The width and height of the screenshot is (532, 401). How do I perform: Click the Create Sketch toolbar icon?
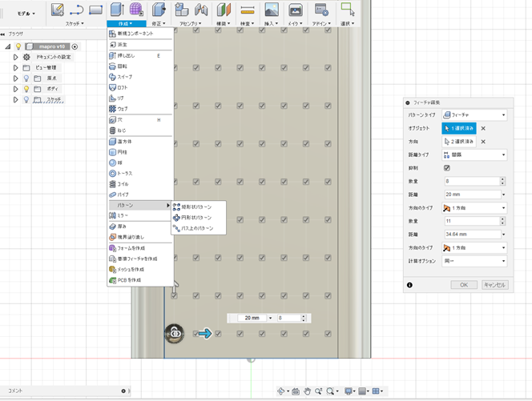[58, 10]
